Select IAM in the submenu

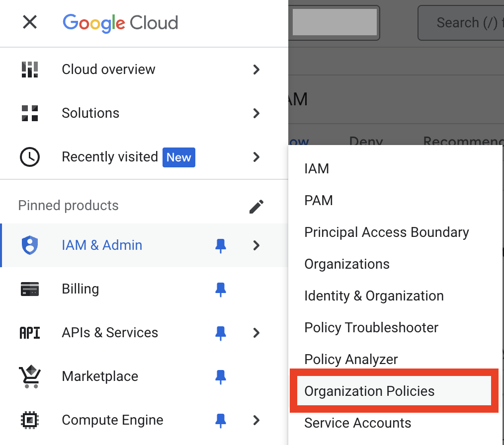[x=396, y=168]
